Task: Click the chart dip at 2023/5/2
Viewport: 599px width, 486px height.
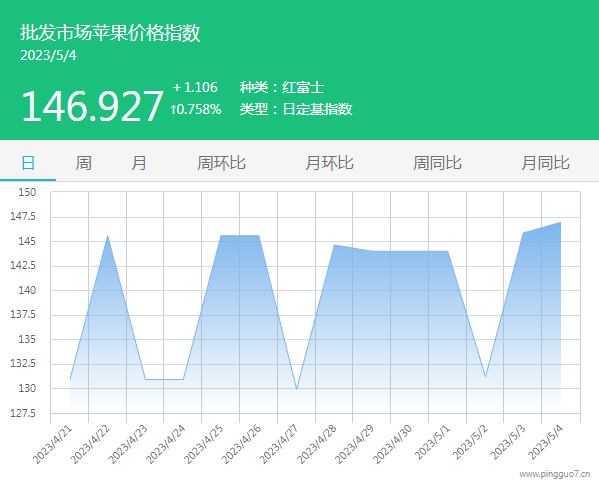Action: click(486, 377)
